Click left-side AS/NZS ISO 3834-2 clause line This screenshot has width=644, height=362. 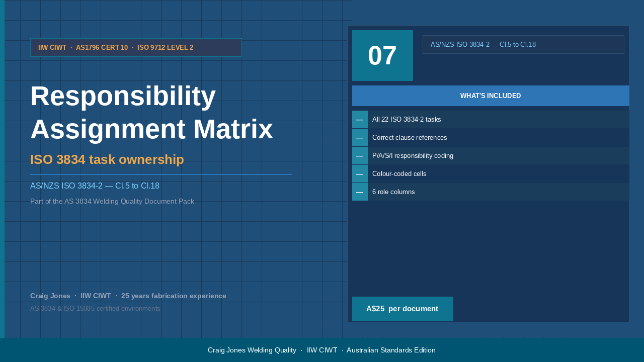[x=95, y=186]
